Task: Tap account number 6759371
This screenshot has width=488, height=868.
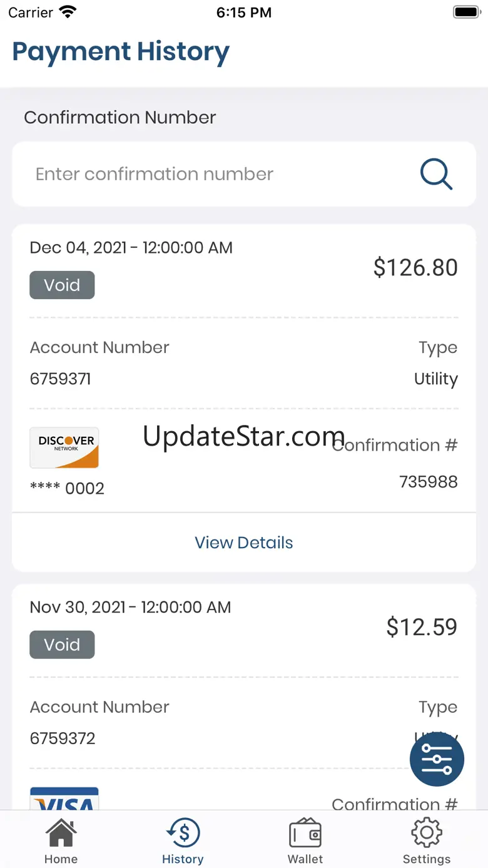Action: point(61,379)
